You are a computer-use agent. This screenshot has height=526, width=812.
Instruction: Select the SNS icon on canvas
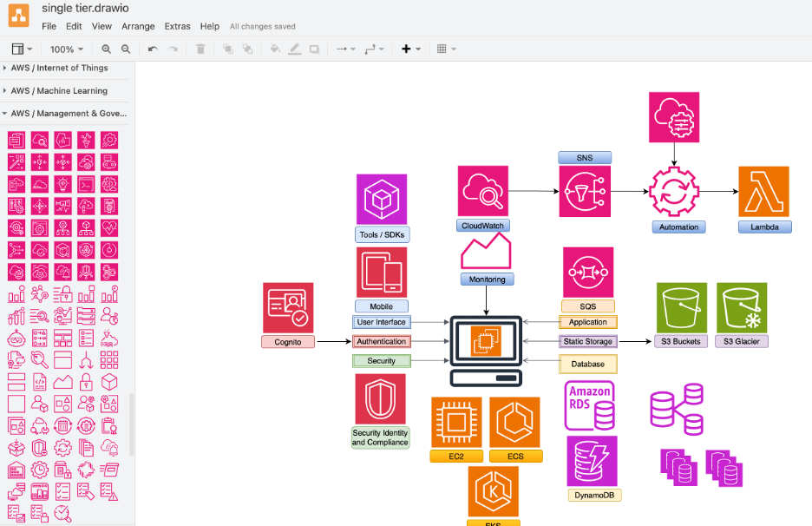[585, 191]
